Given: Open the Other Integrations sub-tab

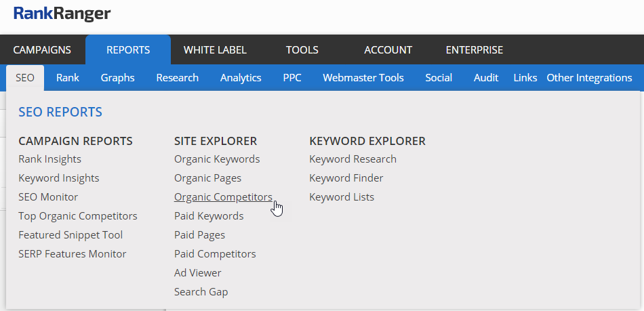Looking at the screenshot, I should tap(589, 78).
